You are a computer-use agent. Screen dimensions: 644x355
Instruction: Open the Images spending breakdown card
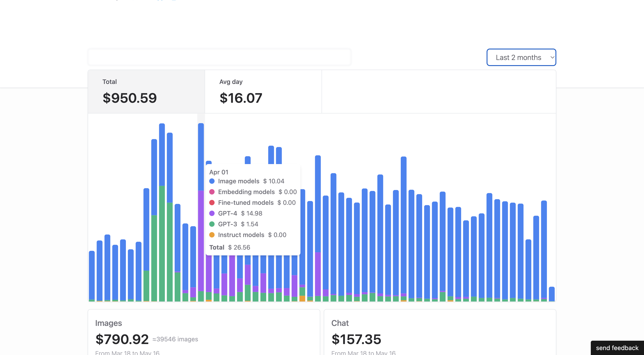pyautogui.click(x=203, y=333)
